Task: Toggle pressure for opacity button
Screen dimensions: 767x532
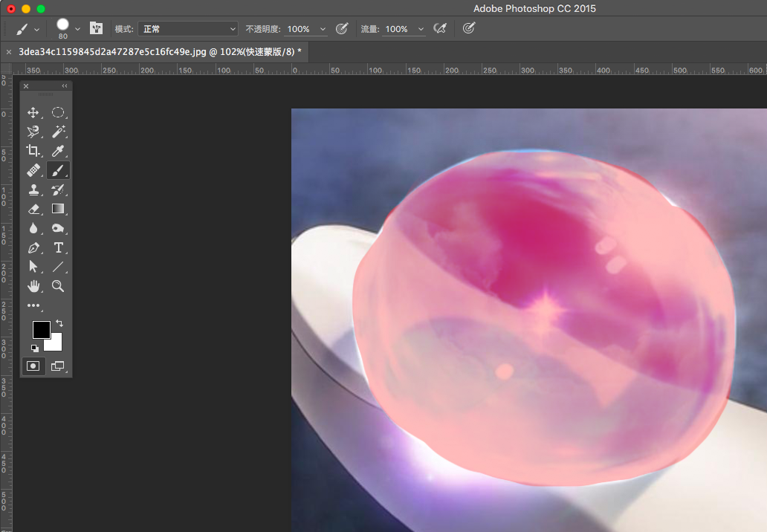Action: coord(342,29)
